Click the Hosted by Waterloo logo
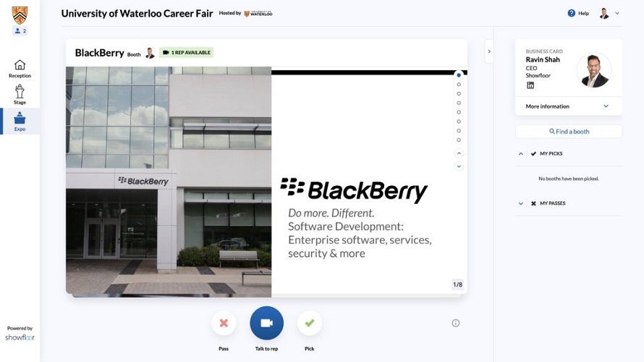 (x=258, y=14)
